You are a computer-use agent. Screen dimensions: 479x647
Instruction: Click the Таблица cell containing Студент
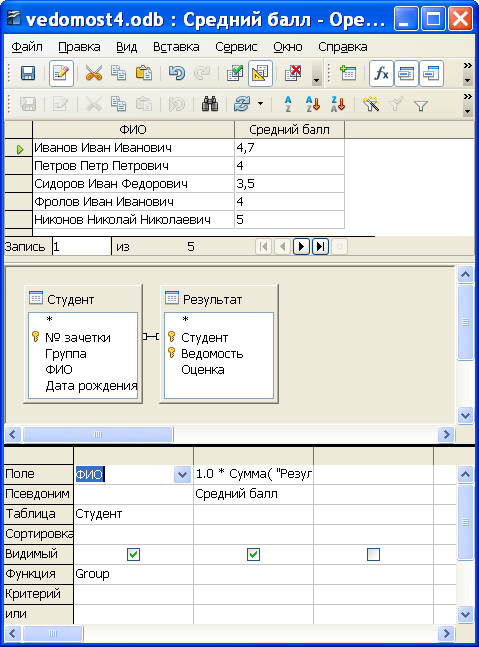click(x=133, y=514)
